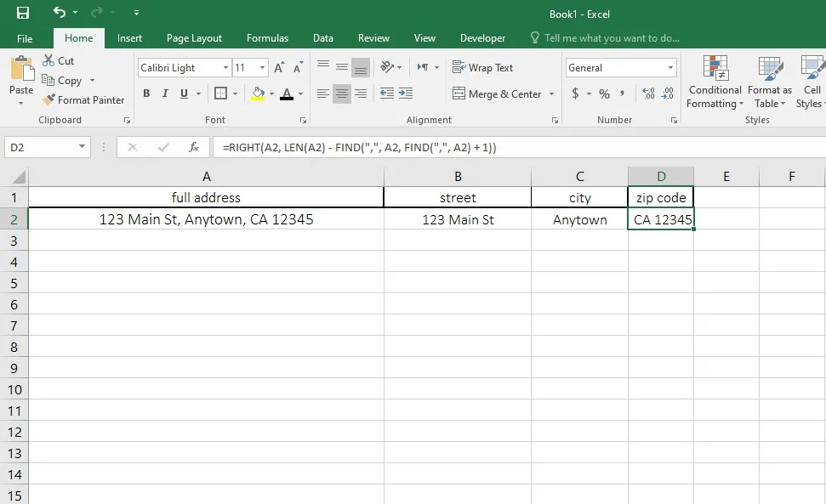Decrease decimal places

[x=668, y=93]
